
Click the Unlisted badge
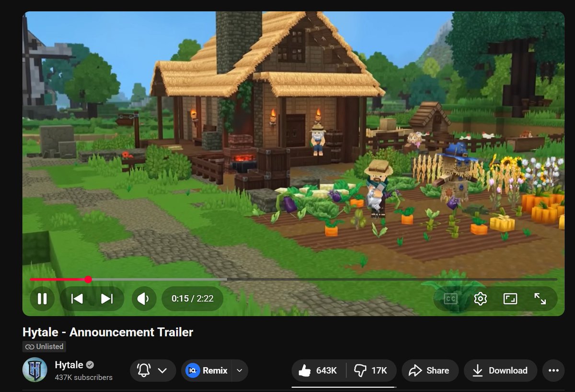click(x=44, y=347)
